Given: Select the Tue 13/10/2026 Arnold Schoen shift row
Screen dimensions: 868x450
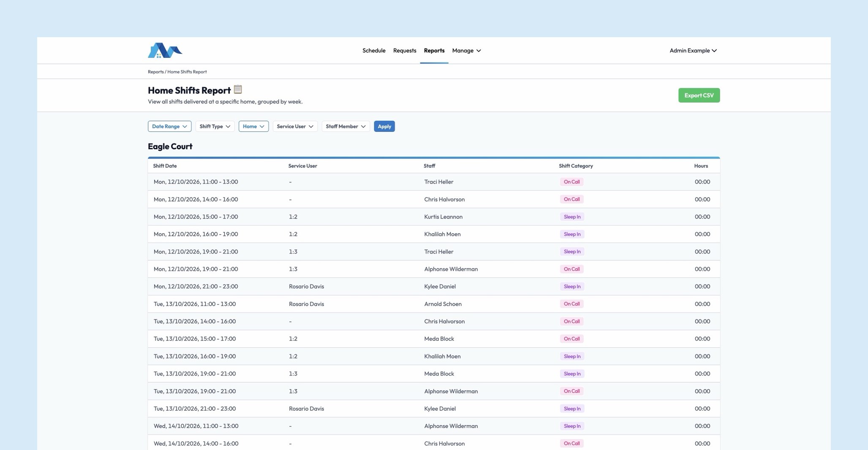Looking at the screenshot, I should click(434, 304).
